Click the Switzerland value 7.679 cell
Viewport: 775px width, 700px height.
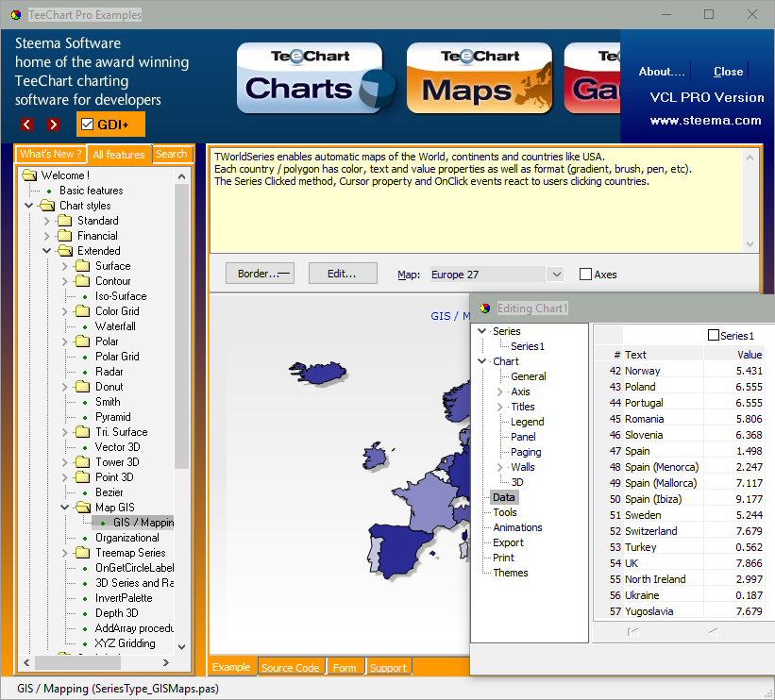pos(733,531)
